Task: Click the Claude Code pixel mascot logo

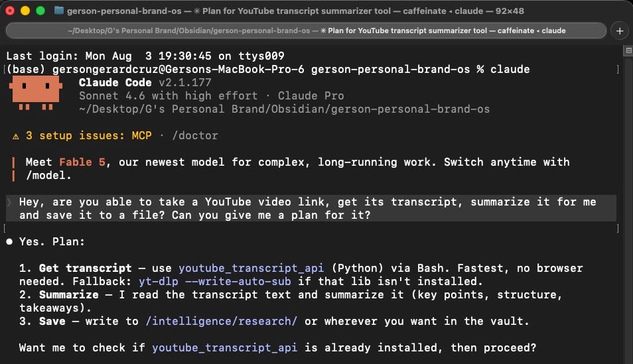Action: (36, 93)
